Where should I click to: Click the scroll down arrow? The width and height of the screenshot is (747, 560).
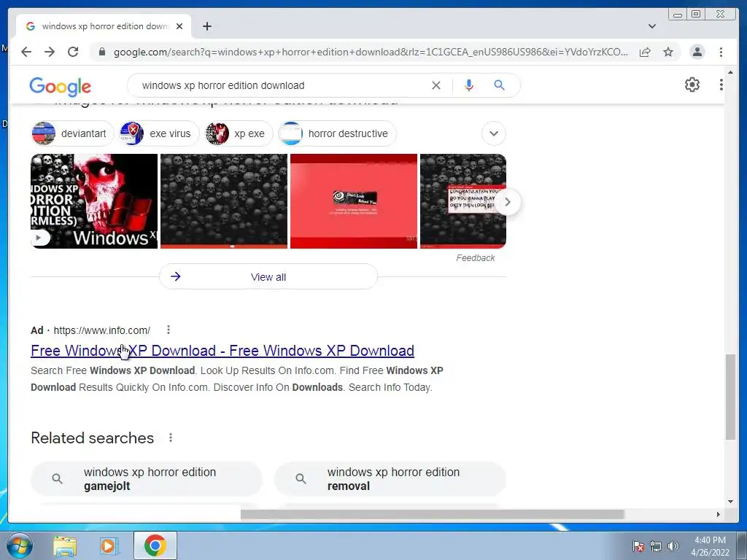(x=730, y=502)
